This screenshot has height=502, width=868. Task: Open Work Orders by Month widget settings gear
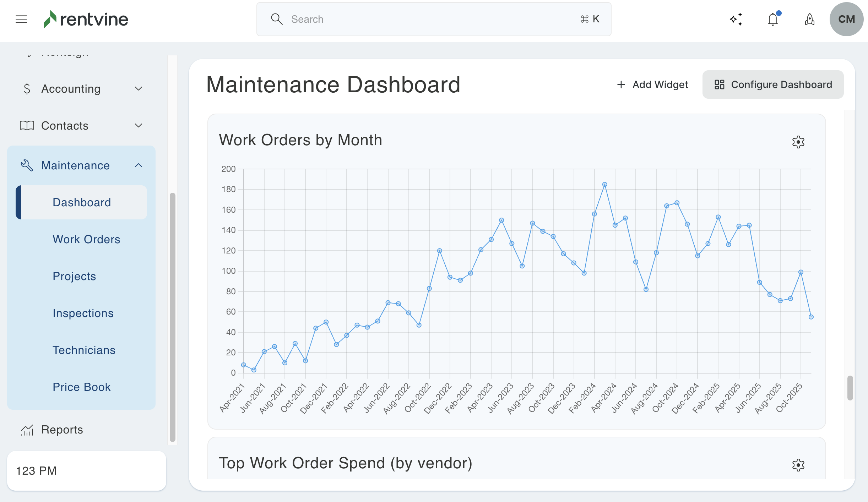click(x=798, y=142)
